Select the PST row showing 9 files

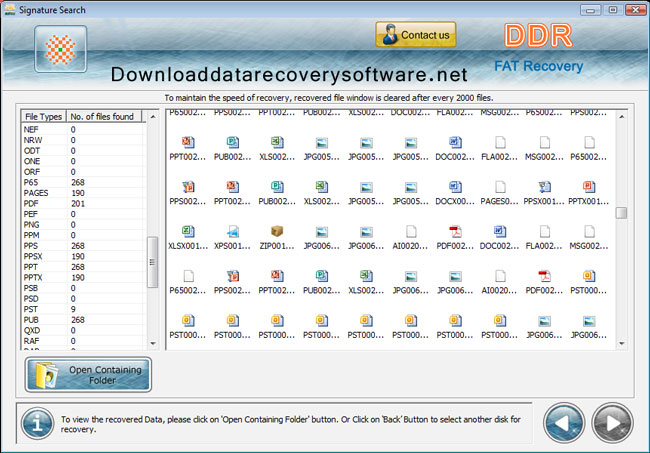(83, 309)
